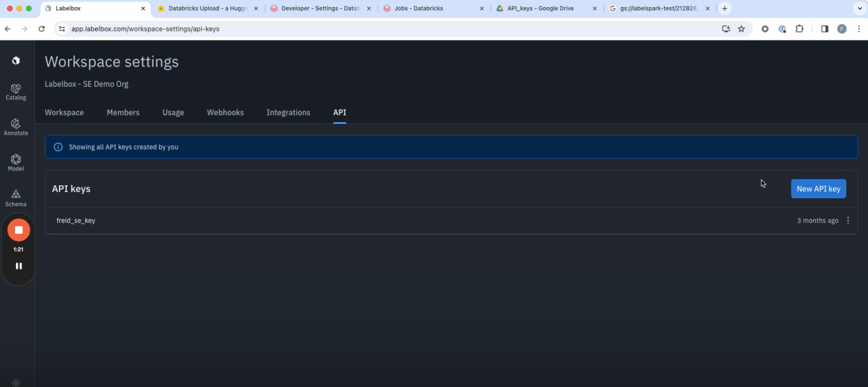868x387 pixels.
Task: Open the Extensions puzzle icon
Action: click(x=799, y=29)
